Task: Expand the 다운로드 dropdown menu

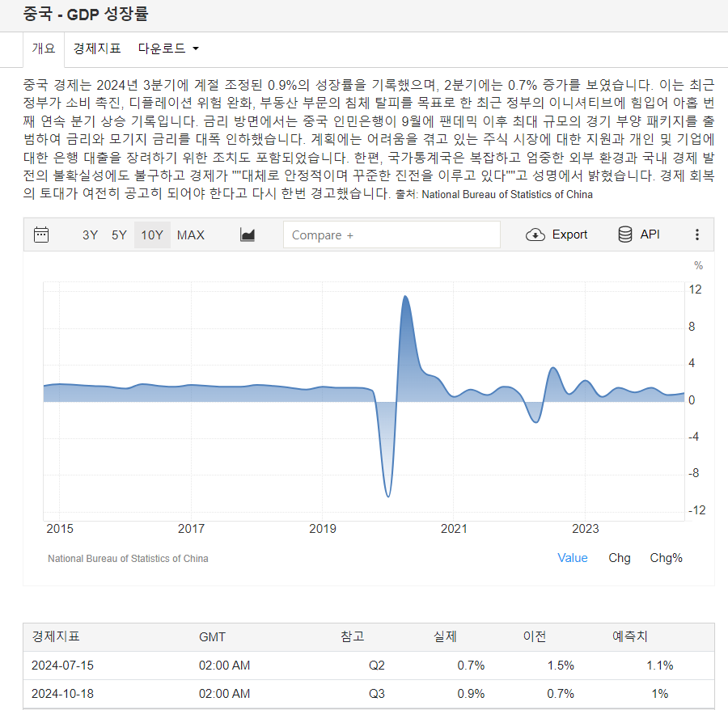Action: pos(168,49)
